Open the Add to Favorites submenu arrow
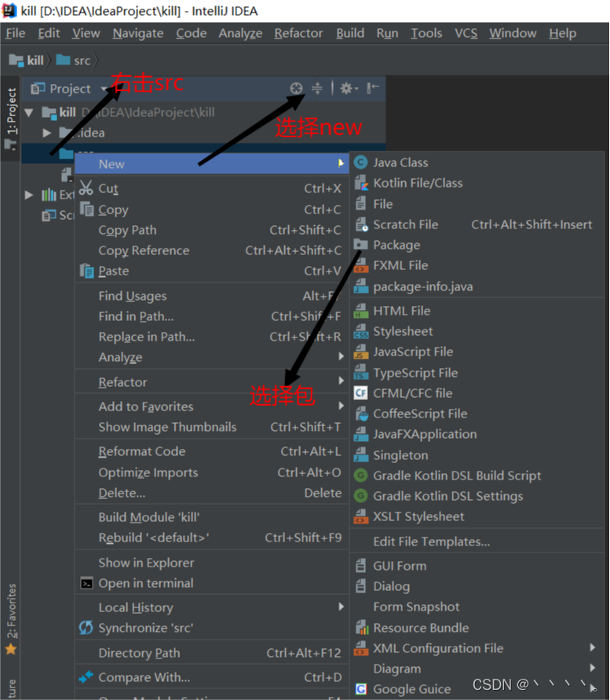610x700 pixels. click(x=342, y=406)
